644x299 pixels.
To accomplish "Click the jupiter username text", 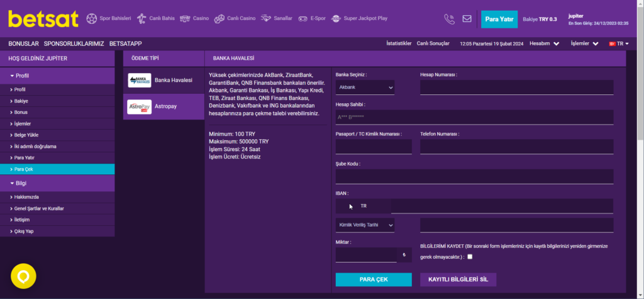I will pyautogui.click(x=575, y=16).
